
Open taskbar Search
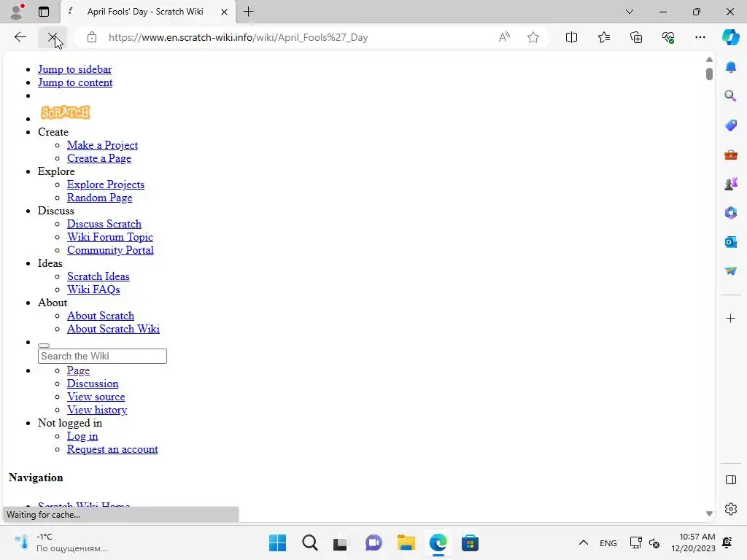(x=309, y=542)
